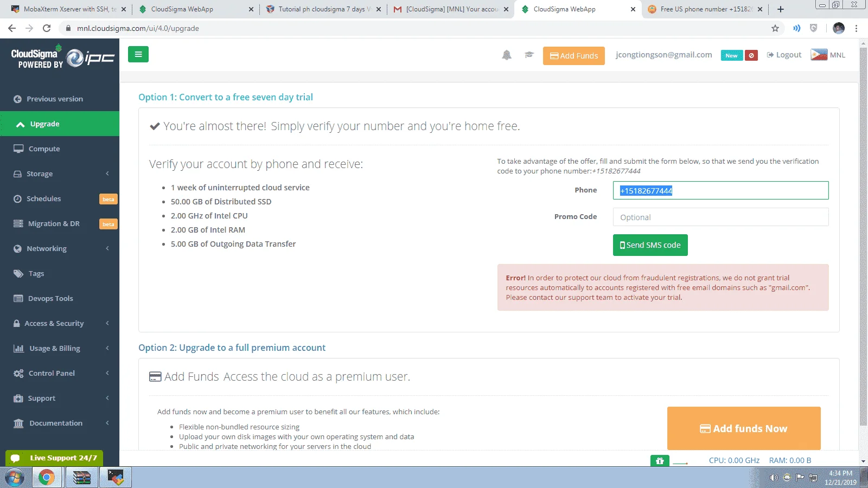Switch to Gmail CloudSigma MNL account tab
Viewport: 868px width, 488px height.
tap(450, 9)
